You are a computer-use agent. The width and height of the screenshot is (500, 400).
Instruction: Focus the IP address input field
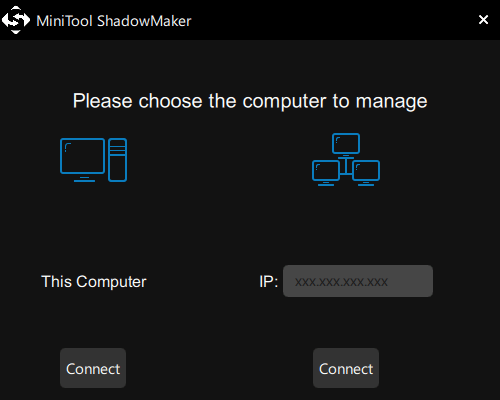point(358,281)
